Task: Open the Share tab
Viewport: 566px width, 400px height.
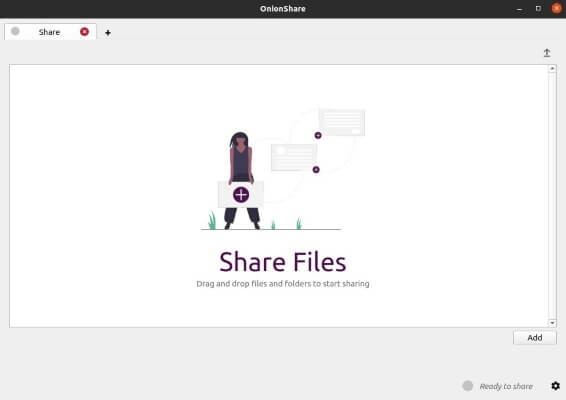Action: 50,32
